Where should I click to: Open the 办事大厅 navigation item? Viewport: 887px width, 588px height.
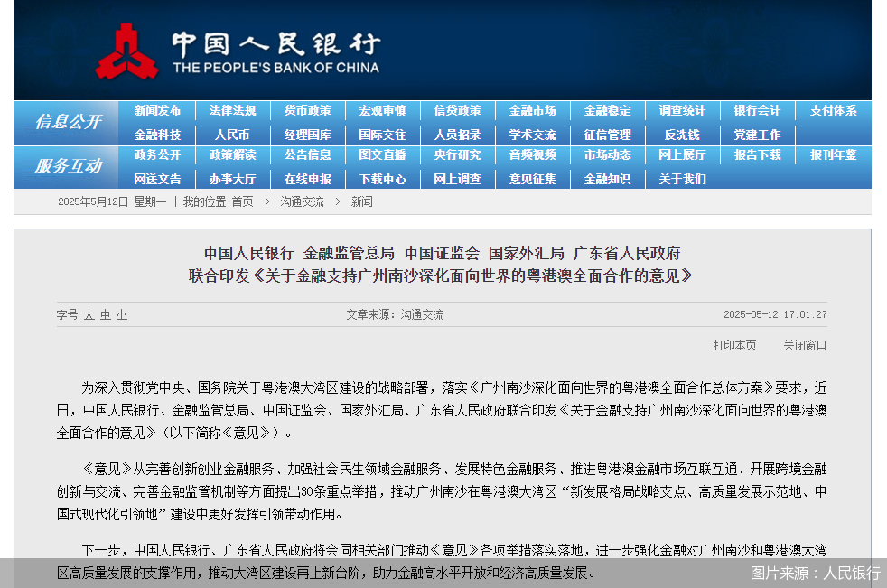(232, 179)
